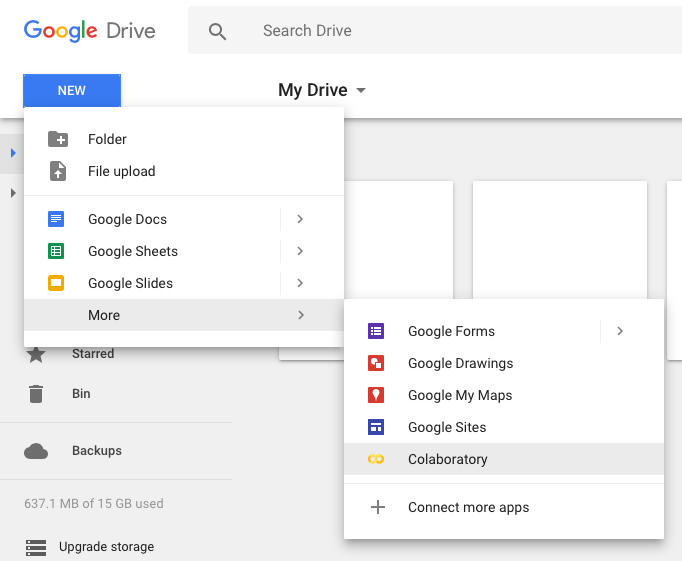Open Bin in the sidebar
This screenshot has height=561, width=682.
tap(81, 394)
